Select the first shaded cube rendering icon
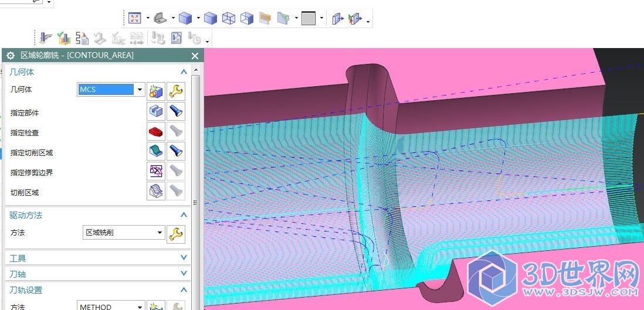Screen dimensions: 644x310 pos(185,18)
